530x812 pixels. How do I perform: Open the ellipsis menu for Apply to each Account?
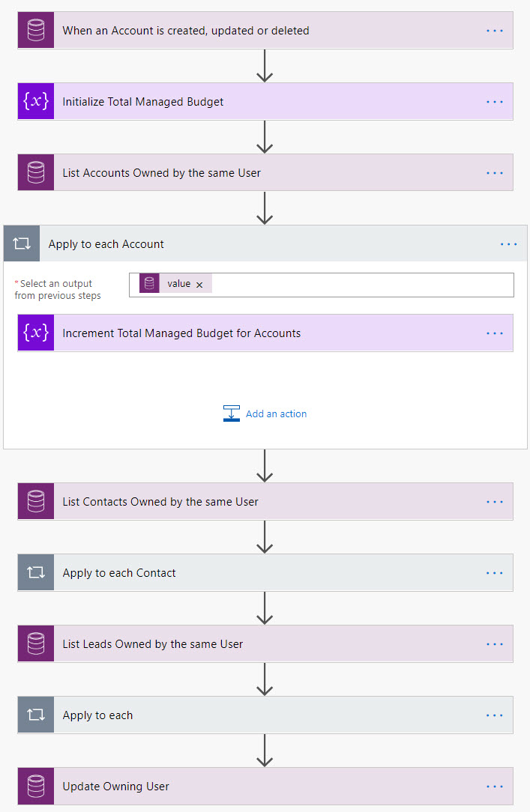pos(508,244)
